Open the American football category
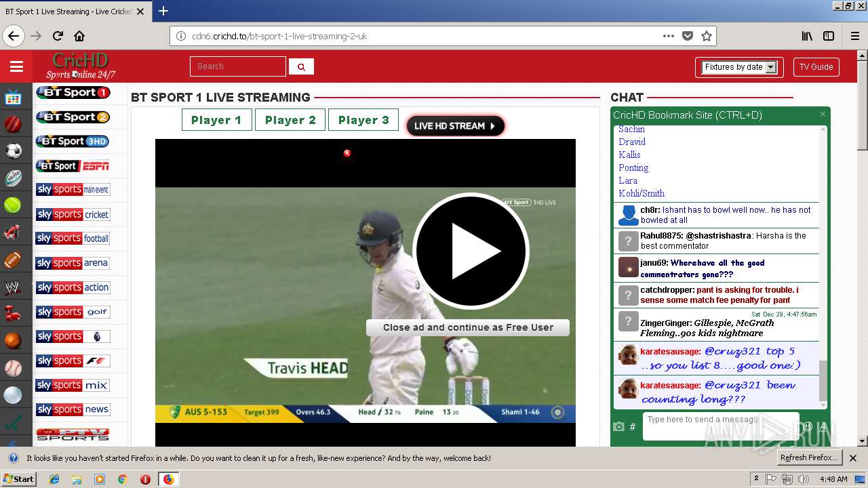Screen dimensions: 868x488 [x=13, y=260]
